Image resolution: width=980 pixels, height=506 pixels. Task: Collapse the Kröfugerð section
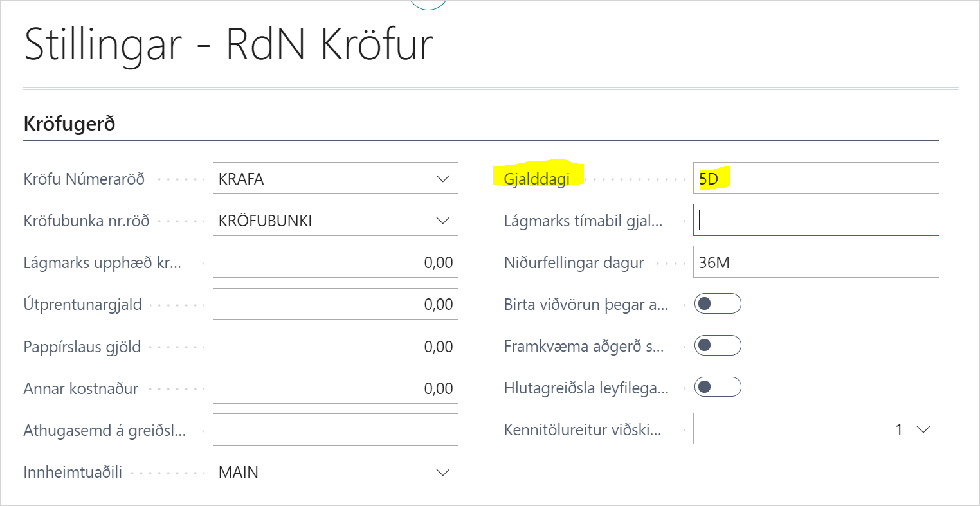pyautogui.click(x=69, y=123)
